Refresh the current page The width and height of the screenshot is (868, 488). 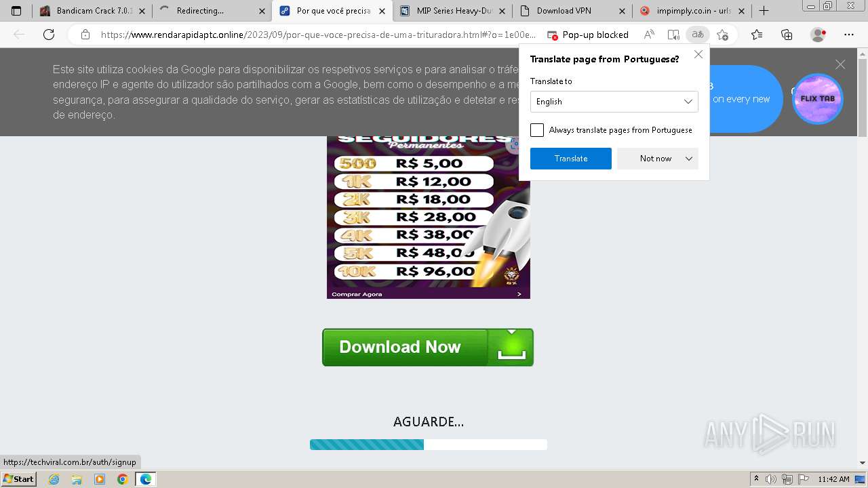click(49, 35)
